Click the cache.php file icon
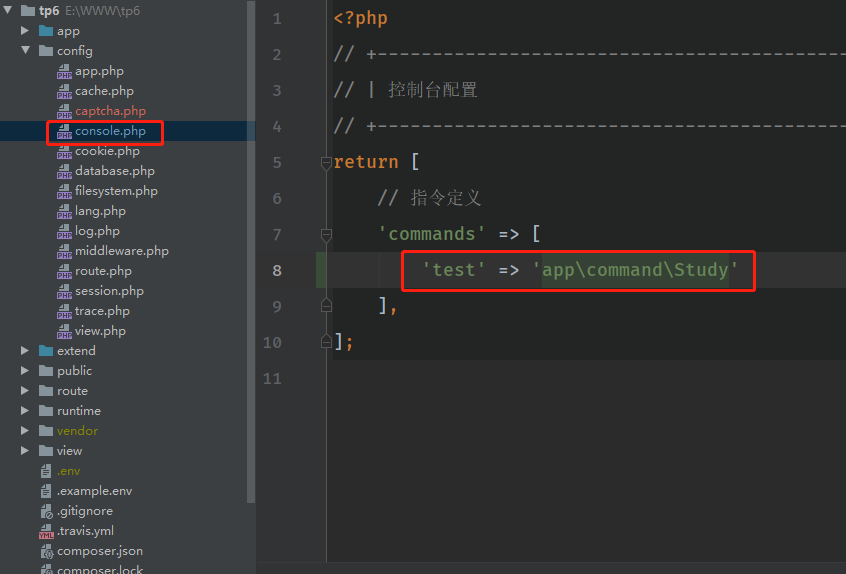846x574 pixels. point(64,91)
